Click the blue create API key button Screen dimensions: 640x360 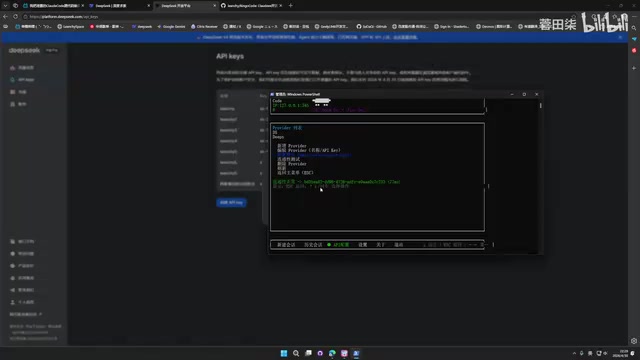pyautogui.click(x=231, y=202)
